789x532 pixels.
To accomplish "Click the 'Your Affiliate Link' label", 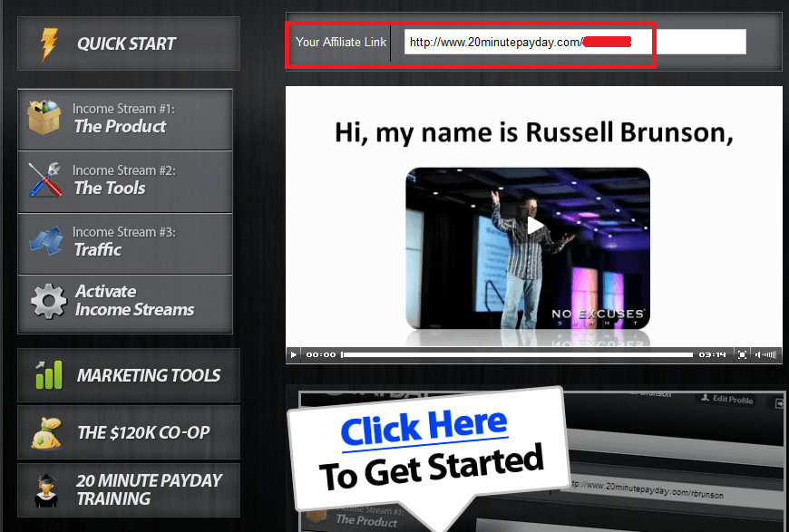I will (x=341, y=43).
